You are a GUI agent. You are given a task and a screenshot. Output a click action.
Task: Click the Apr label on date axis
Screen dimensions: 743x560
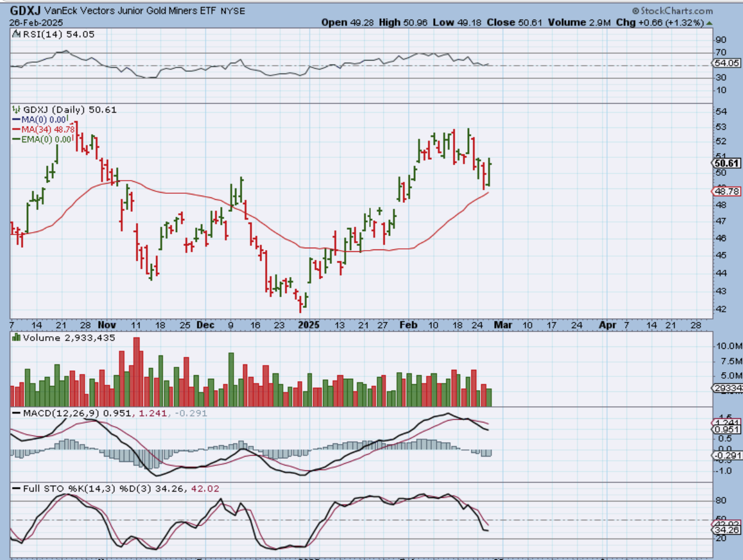click(x=608, y=325)
